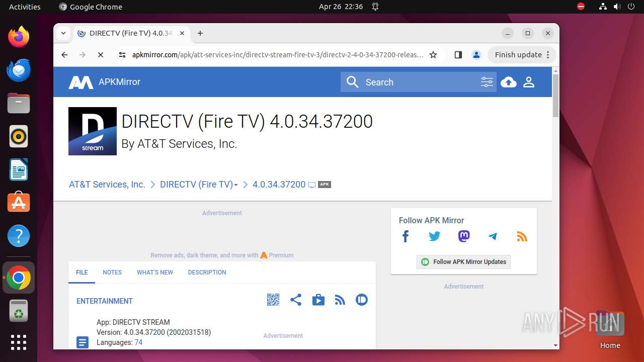Screen dimensions: 644x362
Task: Follow APK Mirror on Mastodon
Action: (x=464, y=236)
